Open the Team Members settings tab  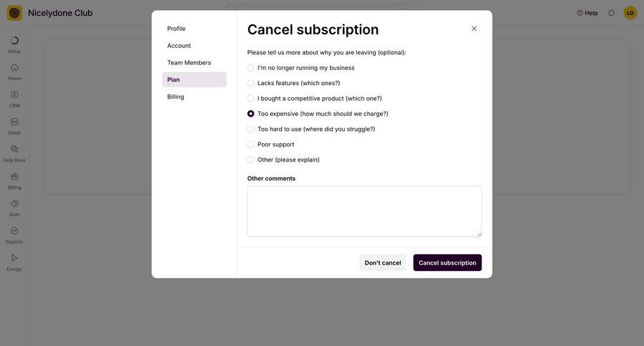pos(189,63)
